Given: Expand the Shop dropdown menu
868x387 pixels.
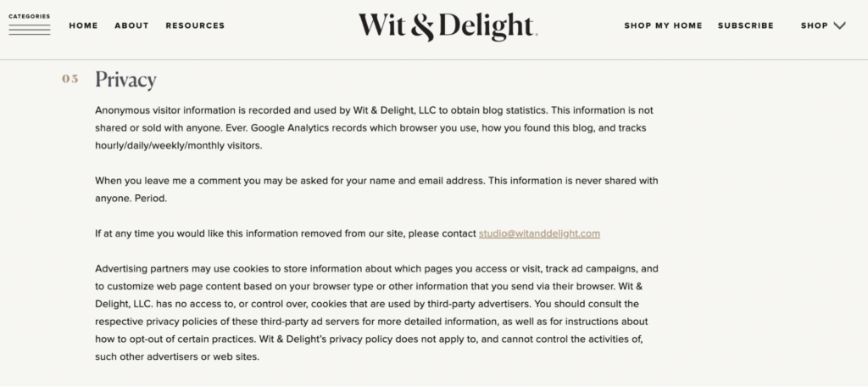Looking at the screenshot, I should click(814, 25).
